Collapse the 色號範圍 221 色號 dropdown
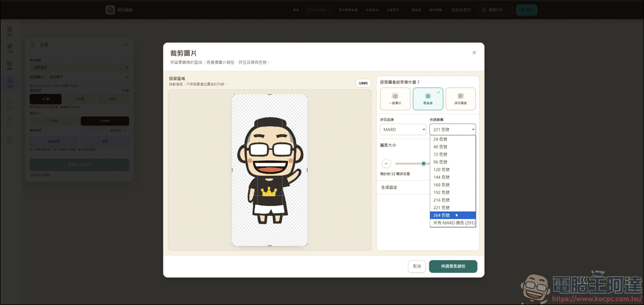Viewport: 644px width, 305px height. coord(452,129)
